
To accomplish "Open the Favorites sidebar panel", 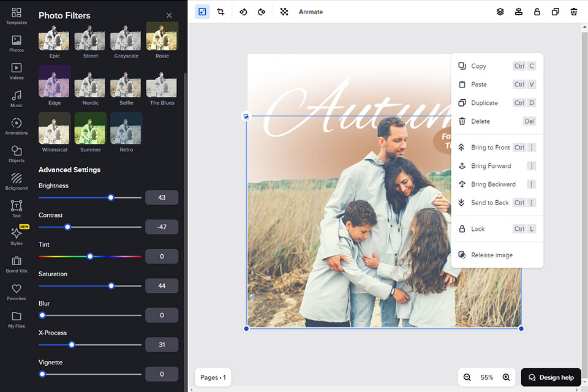I will [16, 292].
